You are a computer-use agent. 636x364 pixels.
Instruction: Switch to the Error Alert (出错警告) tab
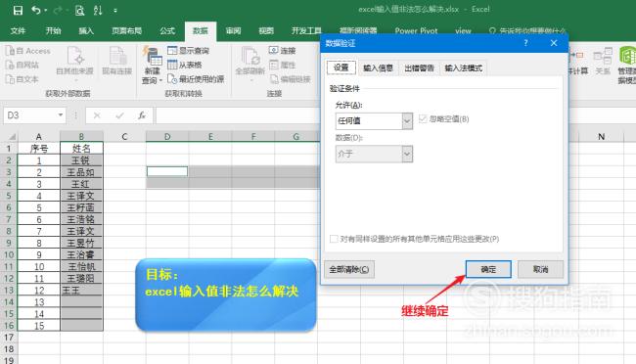tap(420, 68)
